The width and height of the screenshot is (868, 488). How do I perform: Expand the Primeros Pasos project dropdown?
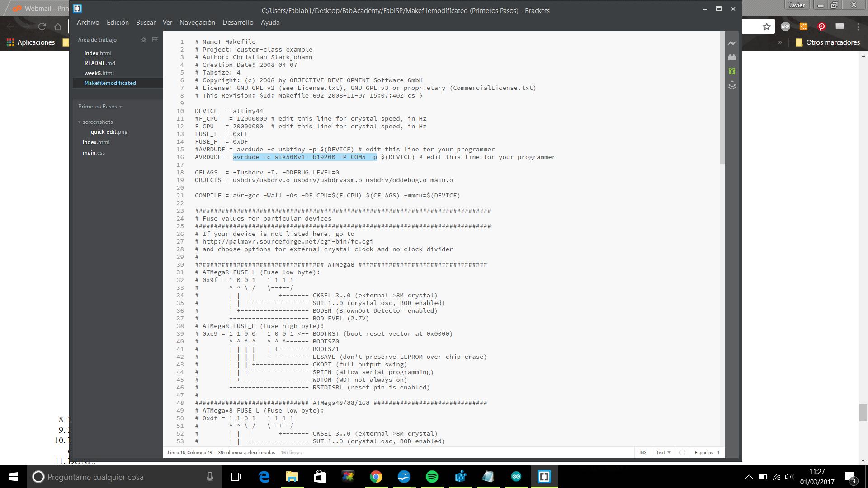[100, 107]
